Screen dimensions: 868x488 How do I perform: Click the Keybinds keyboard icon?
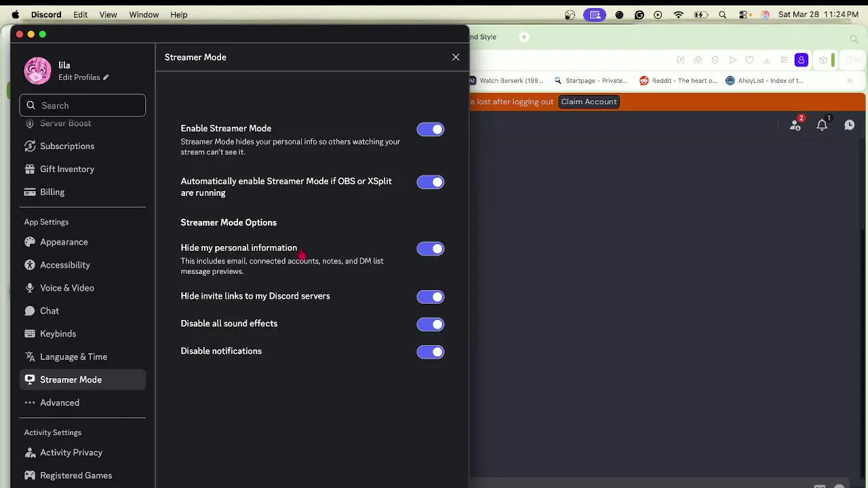point(30,334)
